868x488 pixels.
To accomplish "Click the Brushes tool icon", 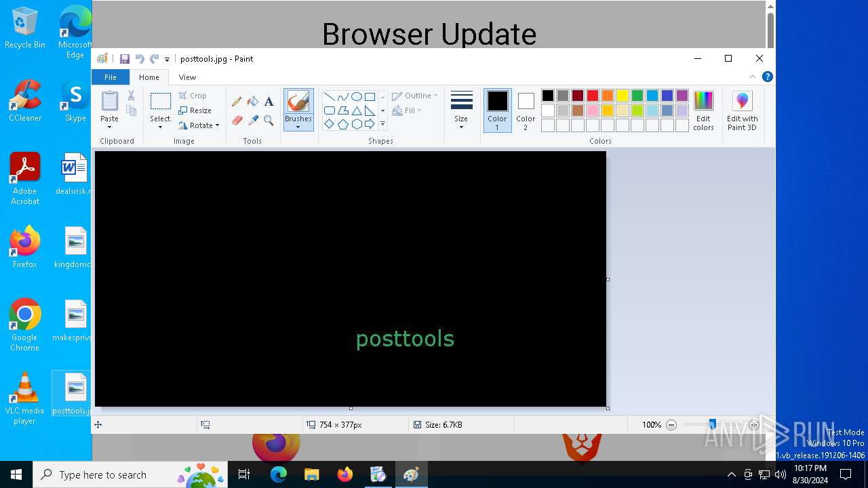I will tap(298, 102).
